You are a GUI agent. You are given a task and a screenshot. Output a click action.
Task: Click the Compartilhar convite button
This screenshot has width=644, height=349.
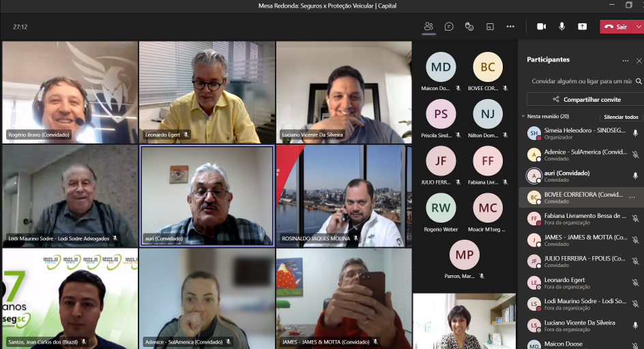(x=585, y=99)
